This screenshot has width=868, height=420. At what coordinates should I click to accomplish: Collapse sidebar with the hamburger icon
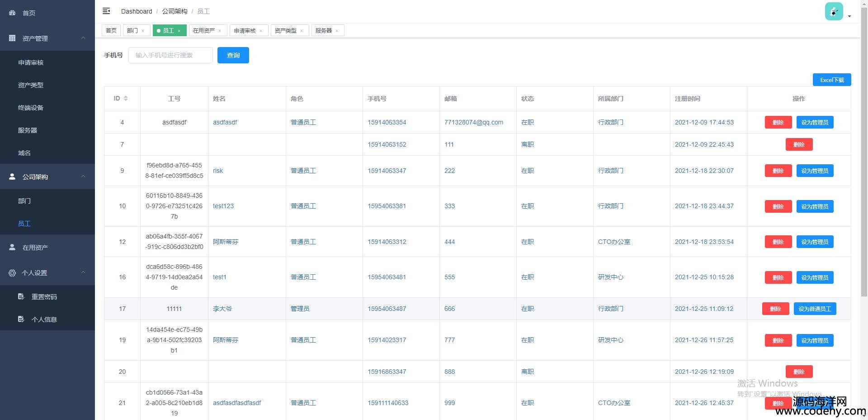point(106,11)
